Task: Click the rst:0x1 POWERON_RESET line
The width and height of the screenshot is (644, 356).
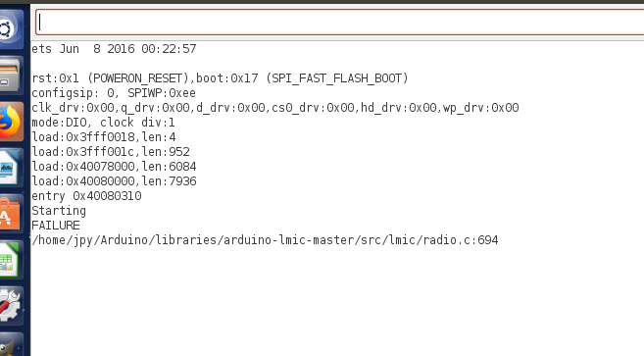Action: click(x=220, y=78)
